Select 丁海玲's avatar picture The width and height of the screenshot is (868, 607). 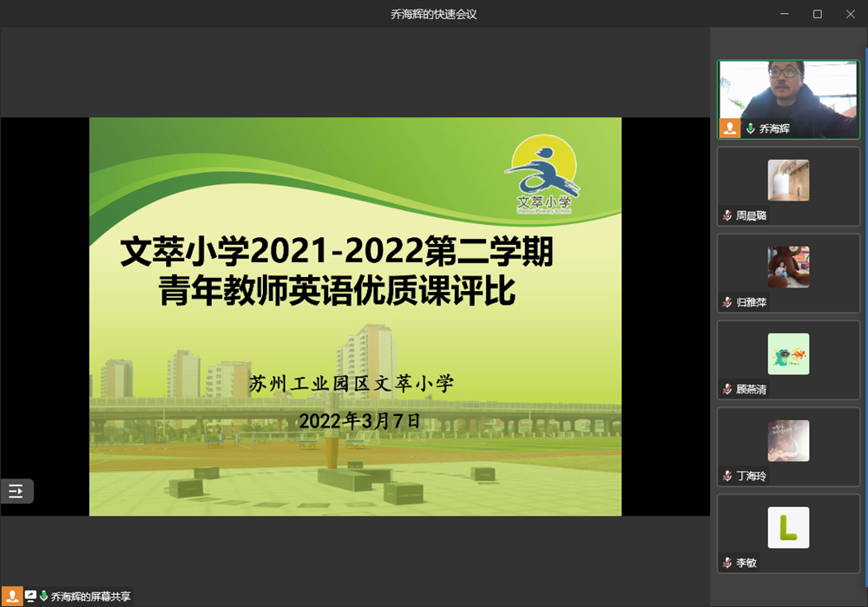788,441
